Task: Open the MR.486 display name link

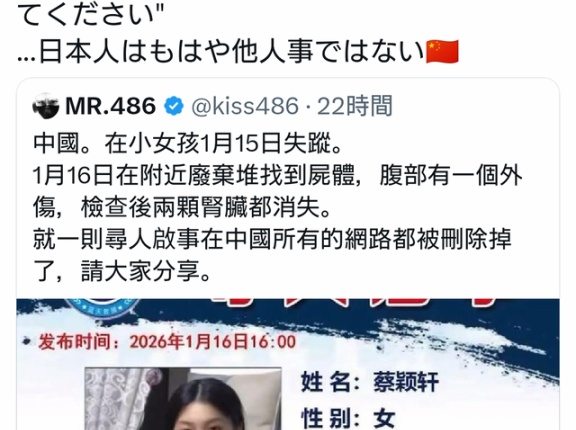Action: (110, 106)
